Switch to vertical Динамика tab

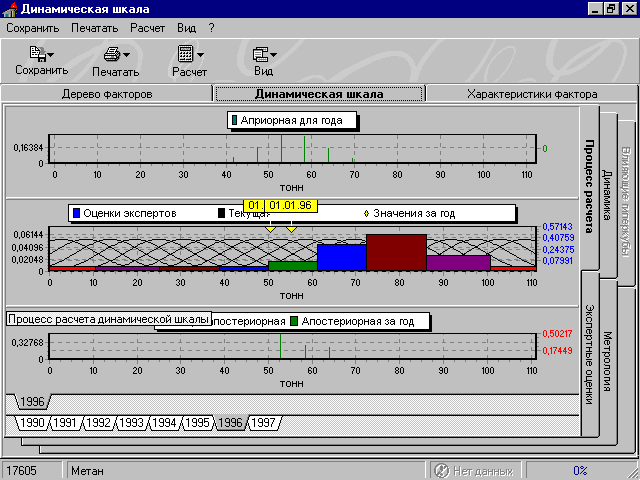[x=607, y=195]
